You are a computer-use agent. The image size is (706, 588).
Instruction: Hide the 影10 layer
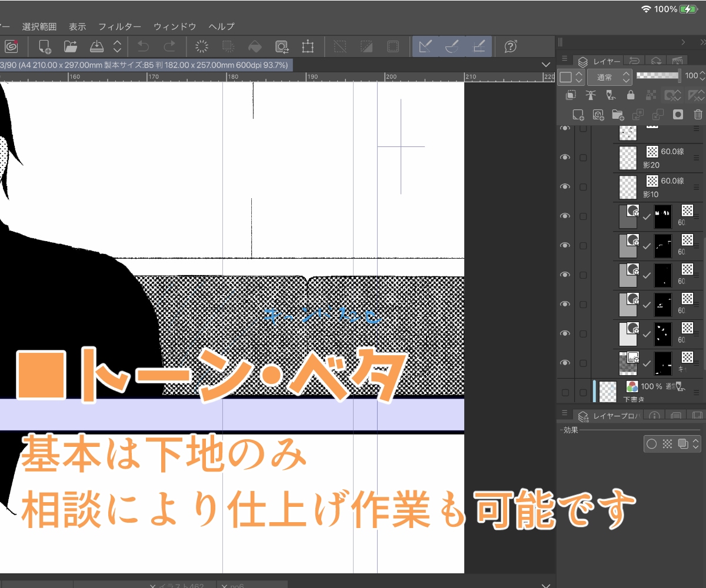pos(565,186)
